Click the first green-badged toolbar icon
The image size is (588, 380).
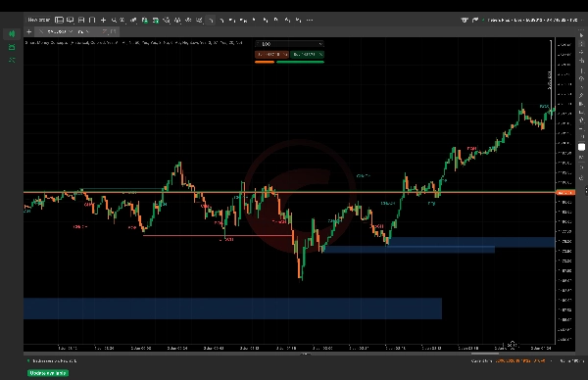pyautogui.click(x=145, y=20)
